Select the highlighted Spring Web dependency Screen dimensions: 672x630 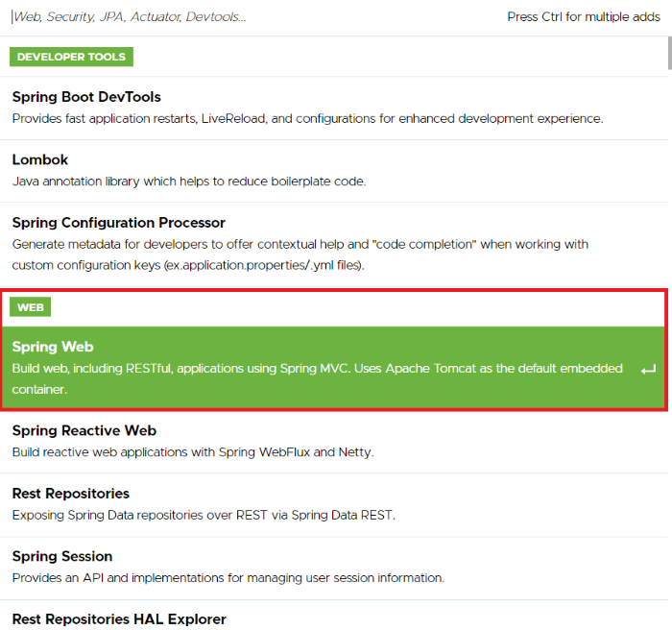click(334, 368)
